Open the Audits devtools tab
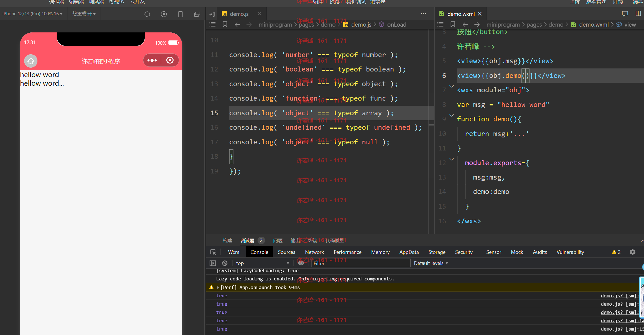The image size is (644, 335). pyautogui.click(x=540, y=252)
